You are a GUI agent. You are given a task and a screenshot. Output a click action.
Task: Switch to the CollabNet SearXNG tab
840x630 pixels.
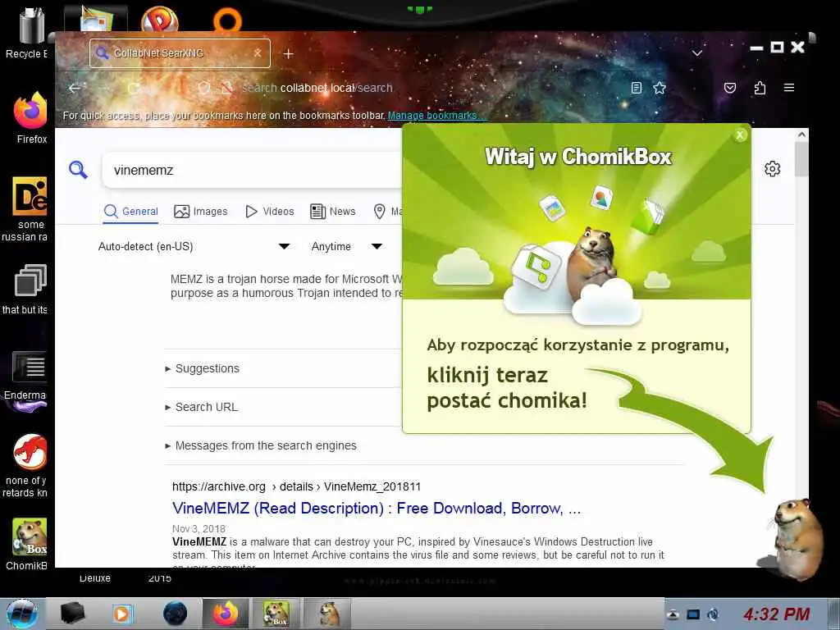(x=180, y=53)
